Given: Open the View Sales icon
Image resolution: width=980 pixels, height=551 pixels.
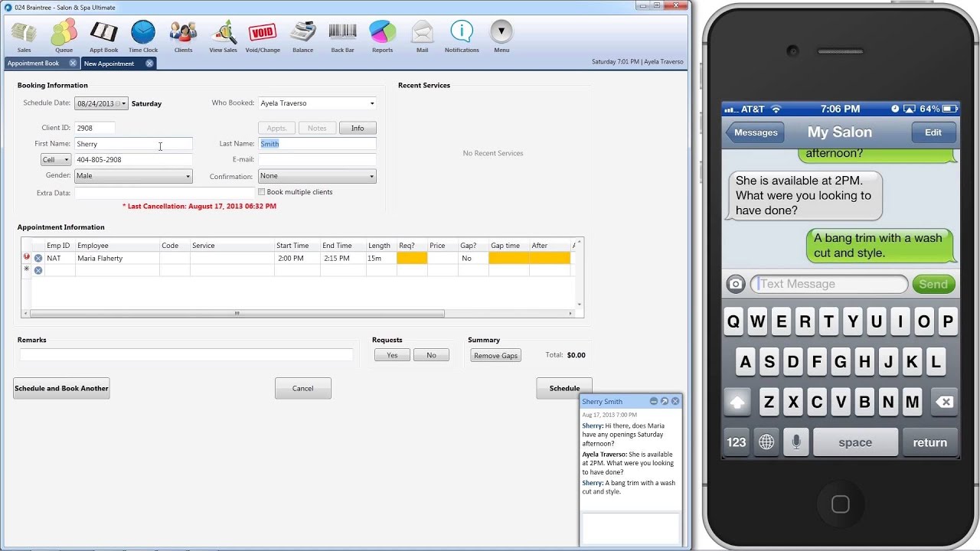Looking at the screenshot, I should pos(223,36).
